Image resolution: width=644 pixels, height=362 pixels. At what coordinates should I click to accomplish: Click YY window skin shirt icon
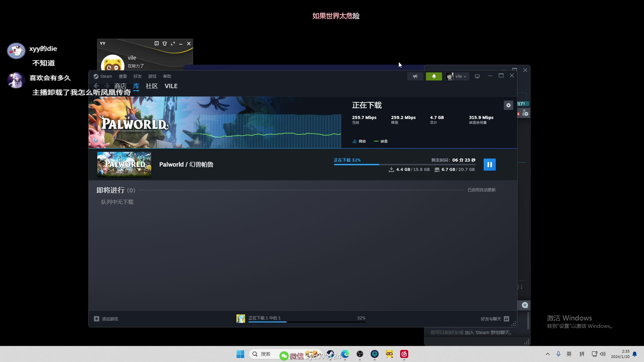pos(165,44)
